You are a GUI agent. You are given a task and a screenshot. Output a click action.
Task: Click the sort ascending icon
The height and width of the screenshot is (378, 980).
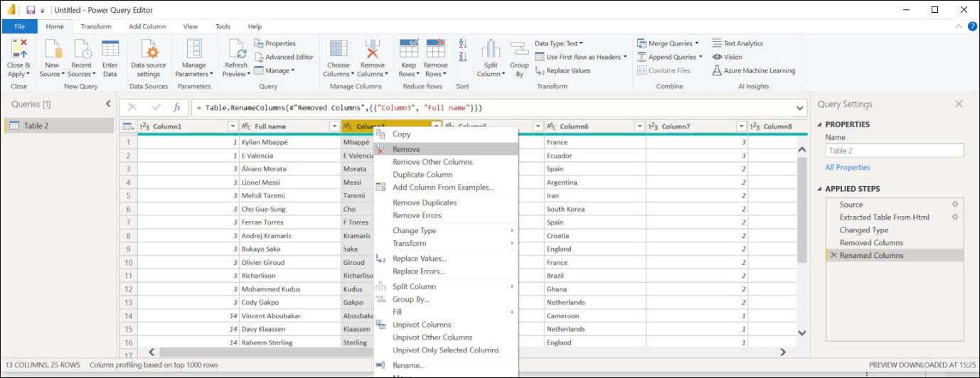tap(463, 43)
